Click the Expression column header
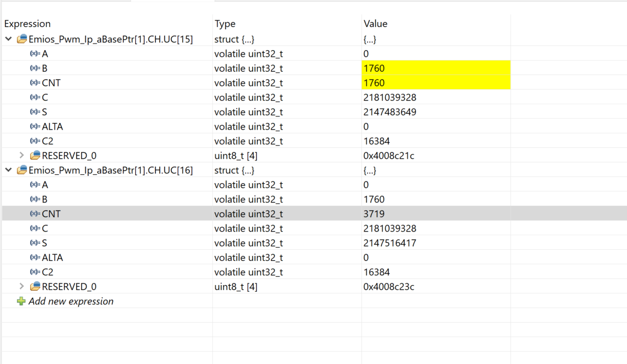Viewport: 627px width, 364px height. click(x=28, y=24)
